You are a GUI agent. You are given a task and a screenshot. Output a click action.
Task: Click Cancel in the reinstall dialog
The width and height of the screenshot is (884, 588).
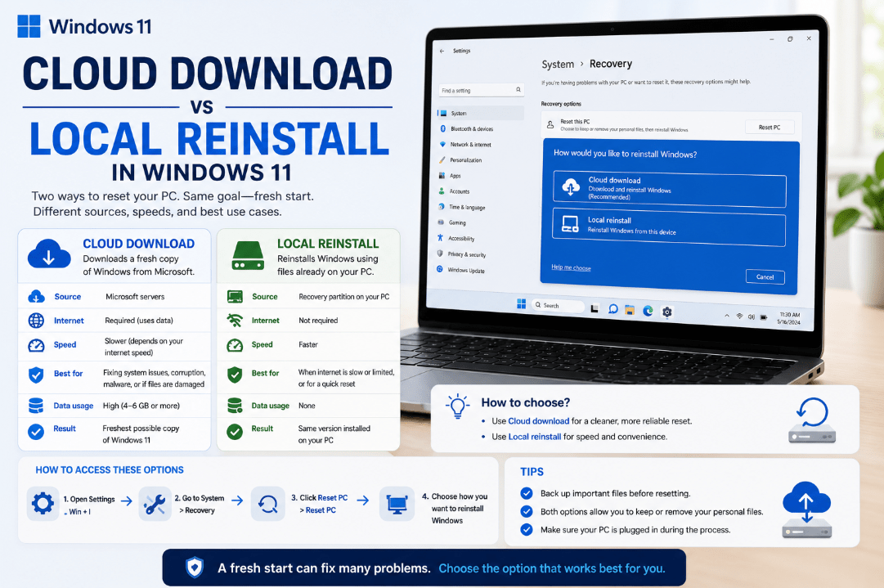(x=765, y=276)
